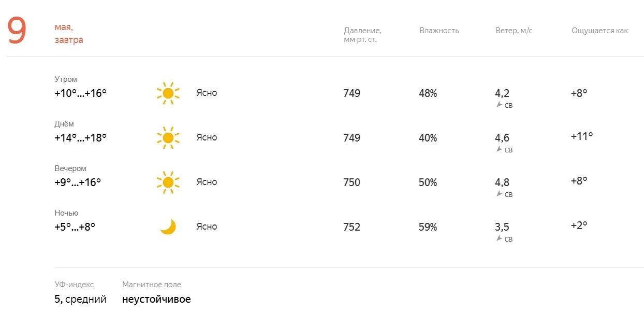Select the night temperature +5°...+8°
644x325 pixels.
pos(75,227)
